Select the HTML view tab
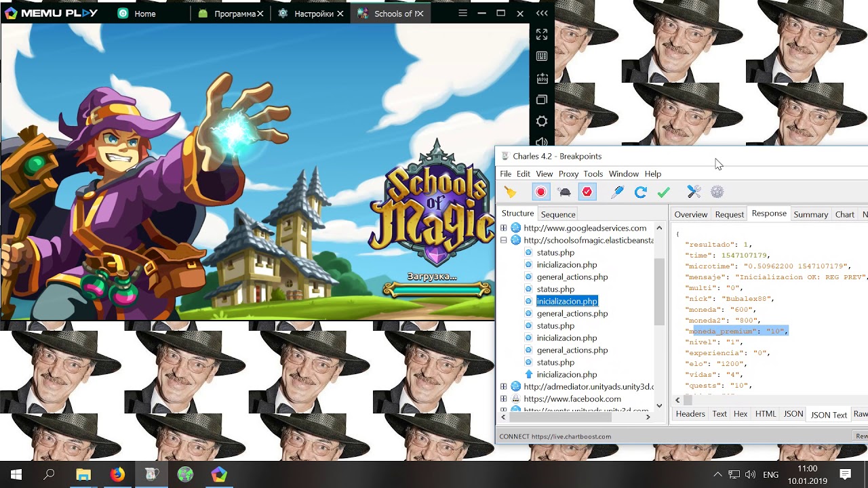This screenshot has height=488, width=868. [x=766, y=414]
